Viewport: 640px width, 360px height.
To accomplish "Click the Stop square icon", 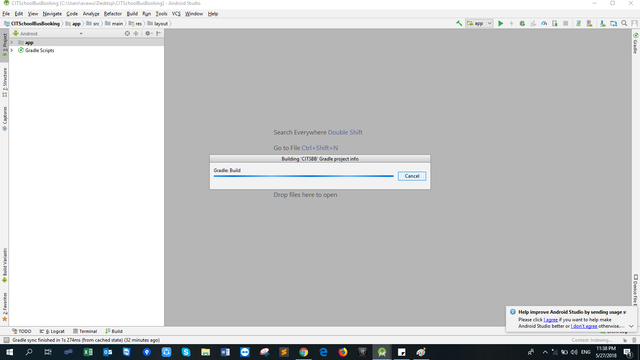I will tap(566, 23).
